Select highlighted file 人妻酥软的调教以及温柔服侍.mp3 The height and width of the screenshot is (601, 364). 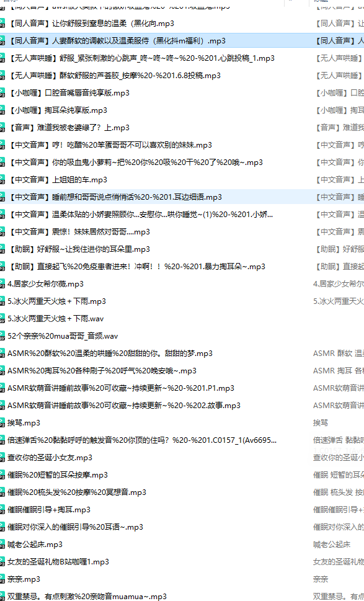point(117,41)
